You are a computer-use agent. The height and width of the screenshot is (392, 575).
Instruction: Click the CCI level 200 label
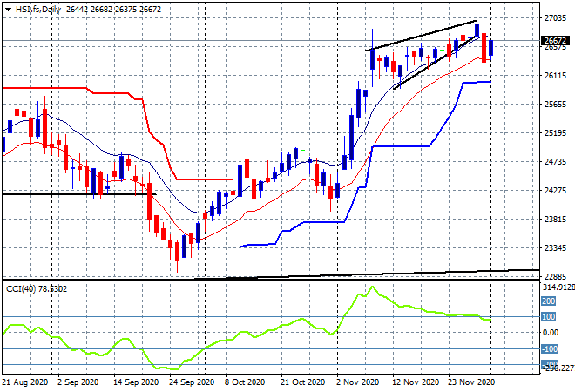549,301
